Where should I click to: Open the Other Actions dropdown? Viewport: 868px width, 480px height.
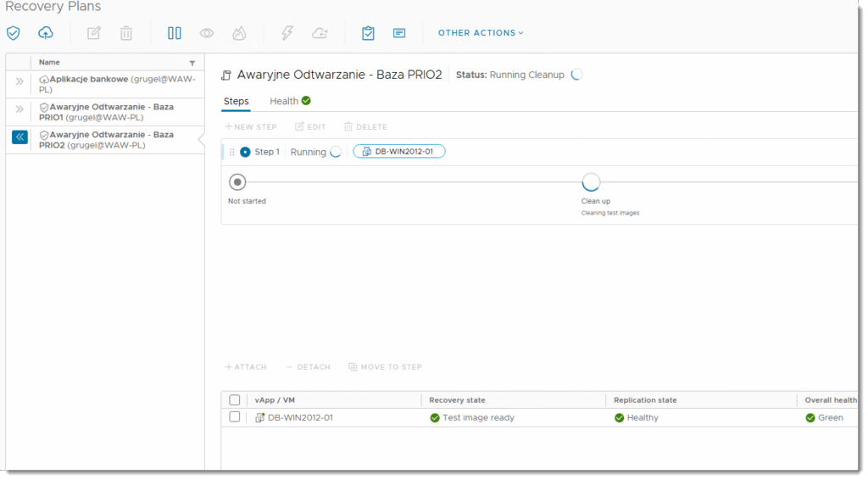(481, 33)
